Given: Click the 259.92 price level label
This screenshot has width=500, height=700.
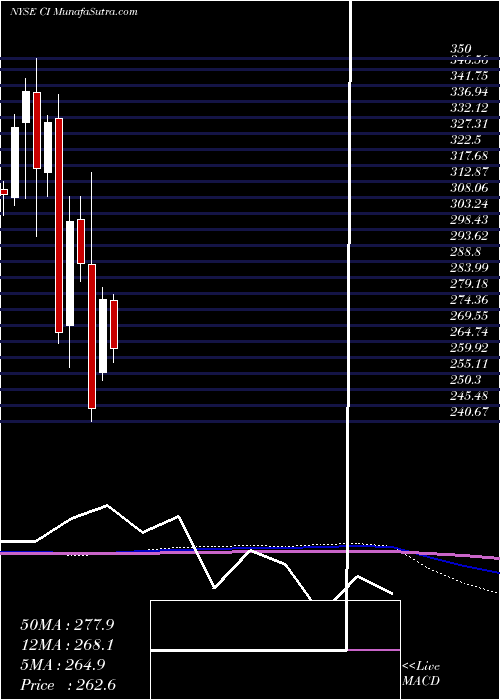Looking at the screenshot, I should (469, 348).
